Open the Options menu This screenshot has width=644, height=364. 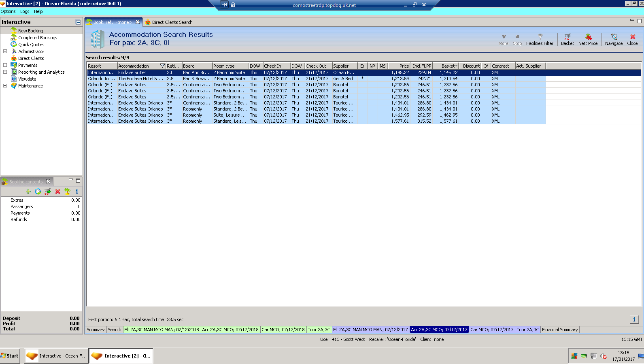(8, 11)
